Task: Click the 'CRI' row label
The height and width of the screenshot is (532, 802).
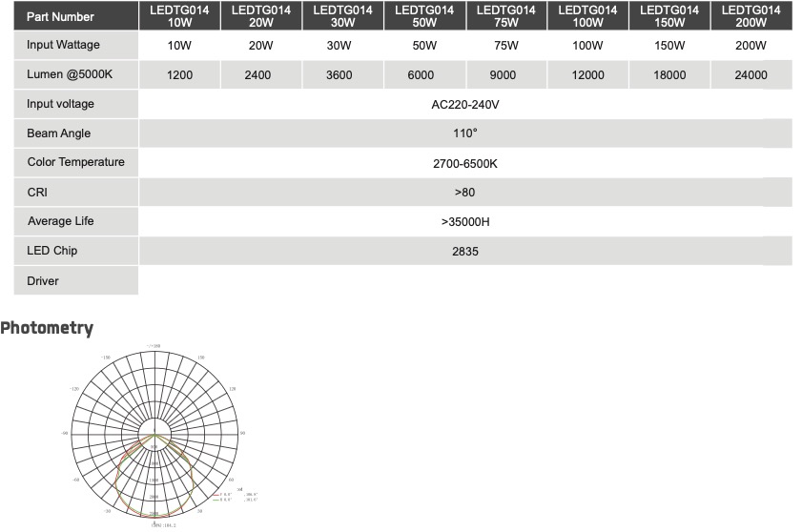Action: pos(75,193)
